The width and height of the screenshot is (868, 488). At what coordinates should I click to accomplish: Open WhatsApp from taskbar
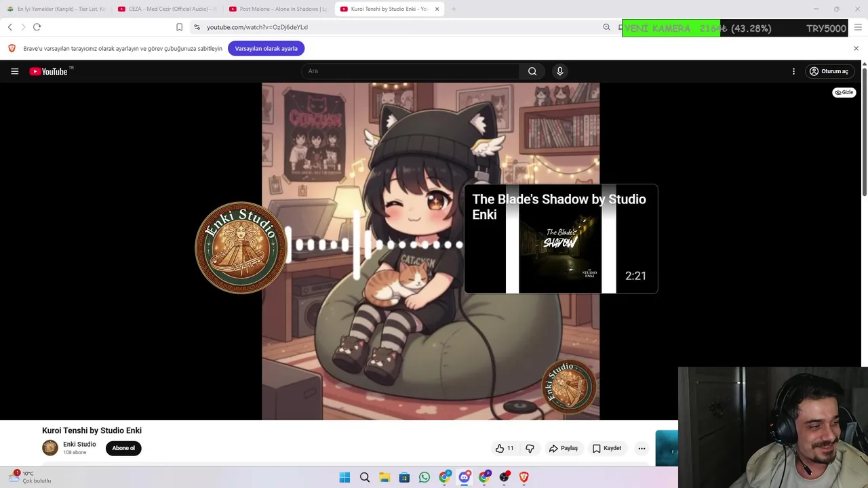point(425,477)
